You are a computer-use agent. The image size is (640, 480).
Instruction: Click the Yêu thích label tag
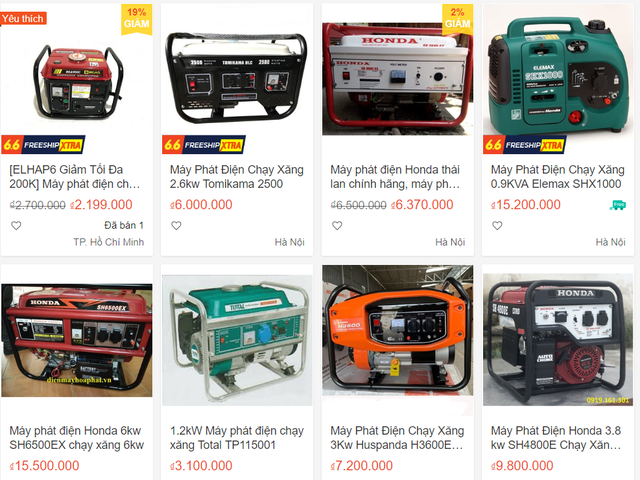point(23,18)
